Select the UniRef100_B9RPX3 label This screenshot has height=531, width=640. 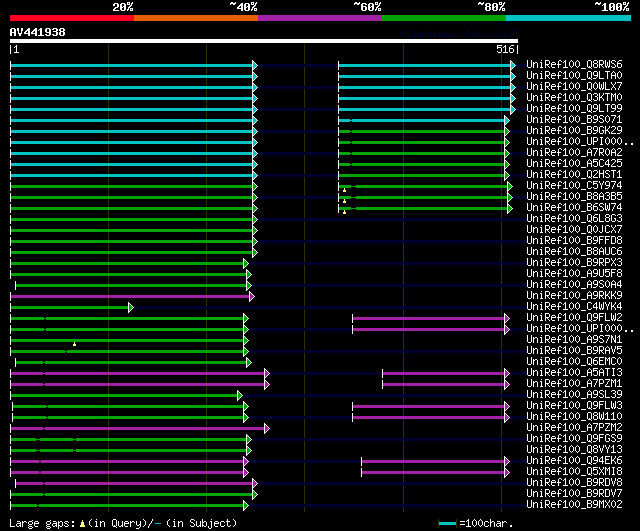tap(574, 263)
